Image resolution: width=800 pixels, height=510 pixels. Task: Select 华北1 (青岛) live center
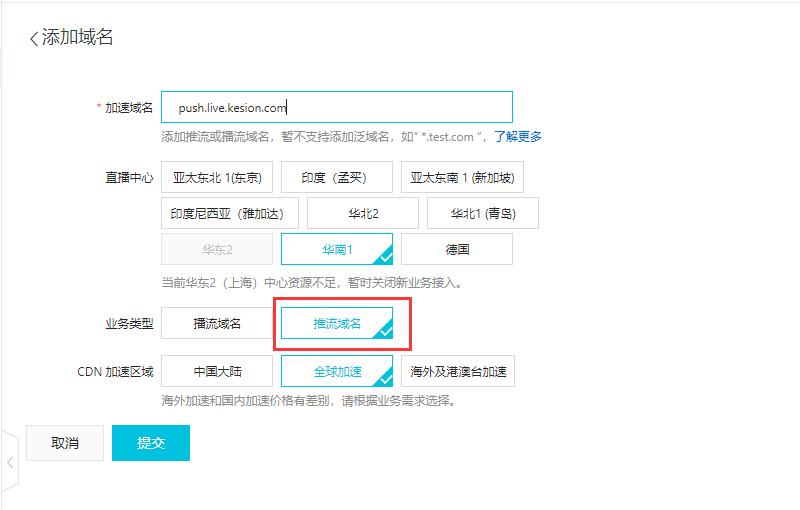(482, 213)
